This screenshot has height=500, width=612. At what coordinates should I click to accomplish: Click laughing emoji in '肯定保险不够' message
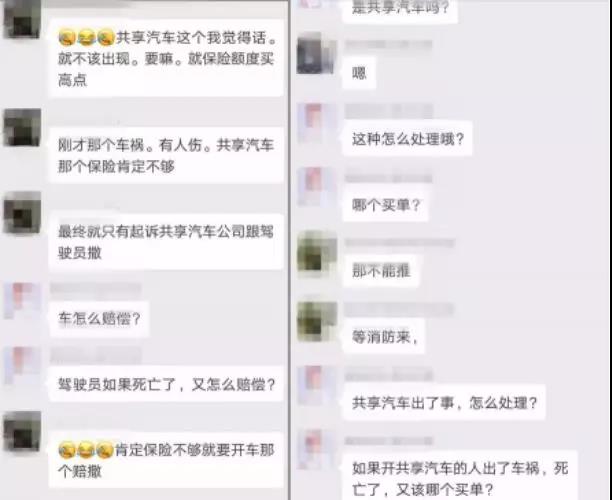(86, 450)
